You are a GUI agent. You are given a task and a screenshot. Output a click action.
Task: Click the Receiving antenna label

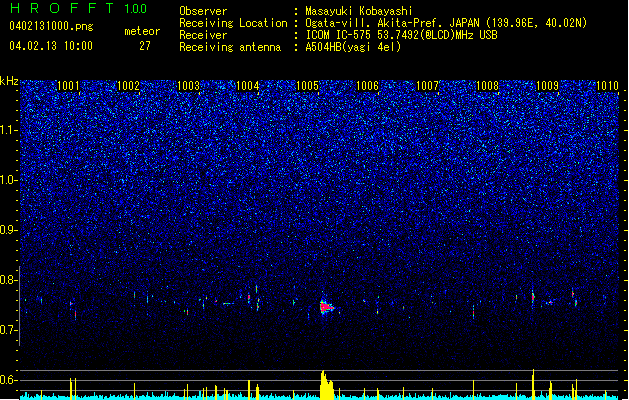point(230,47)
